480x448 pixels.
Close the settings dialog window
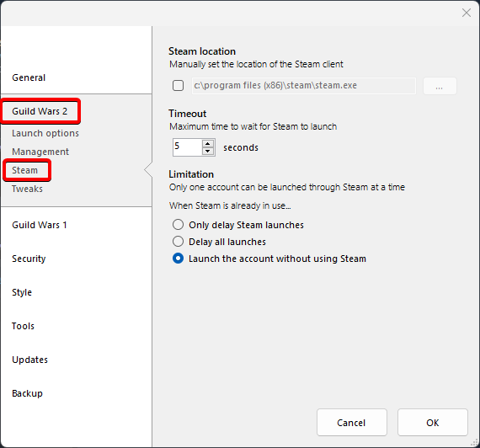[x=467, y=13]
